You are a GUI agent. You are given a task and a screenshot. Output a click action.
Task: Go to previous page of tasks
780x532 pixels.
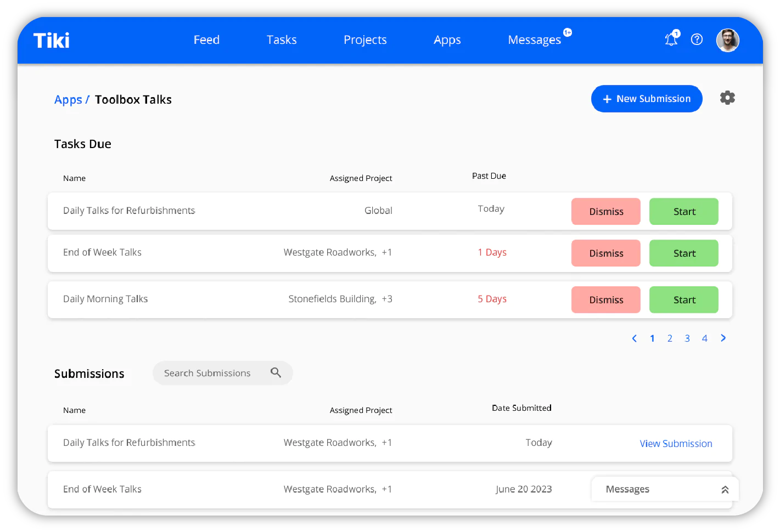click(x=635, y=338)
